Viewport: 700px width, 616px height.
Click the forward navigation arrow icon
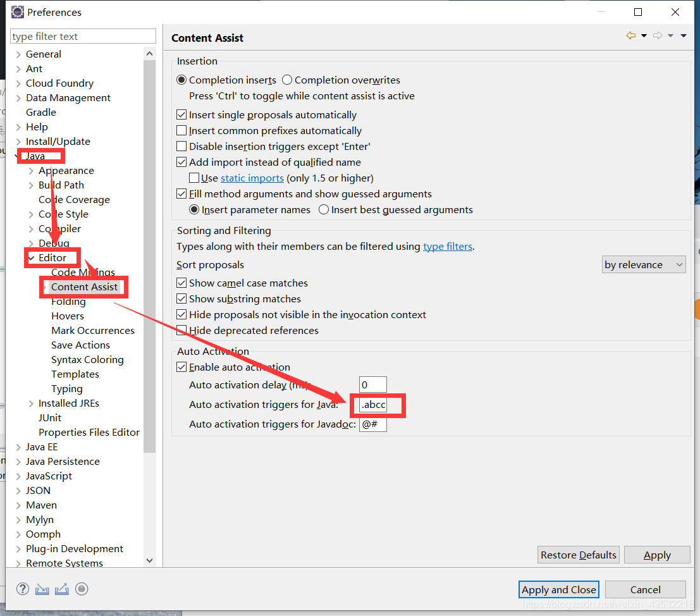coord(657,35)
